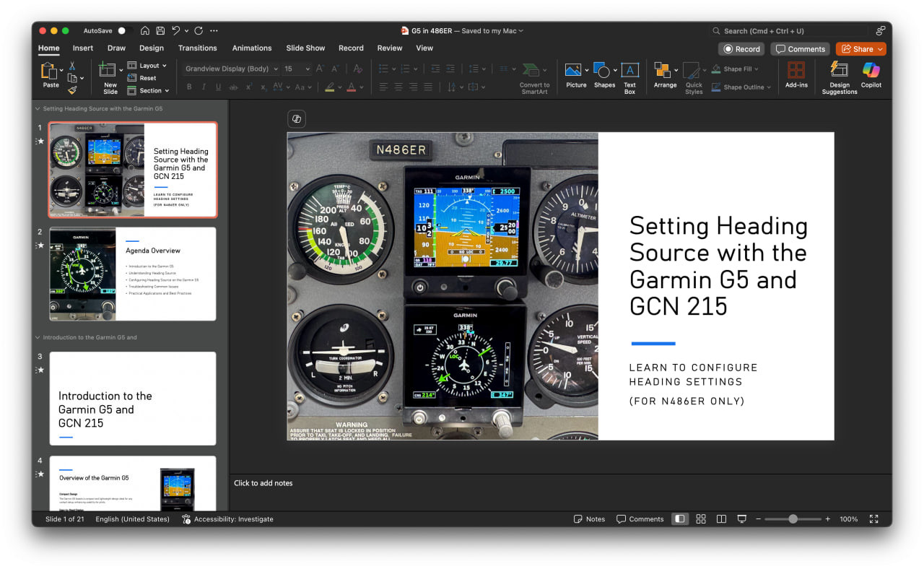Open the Section dropdown
This screenshot has width=924, height=569.
(148, 90)
